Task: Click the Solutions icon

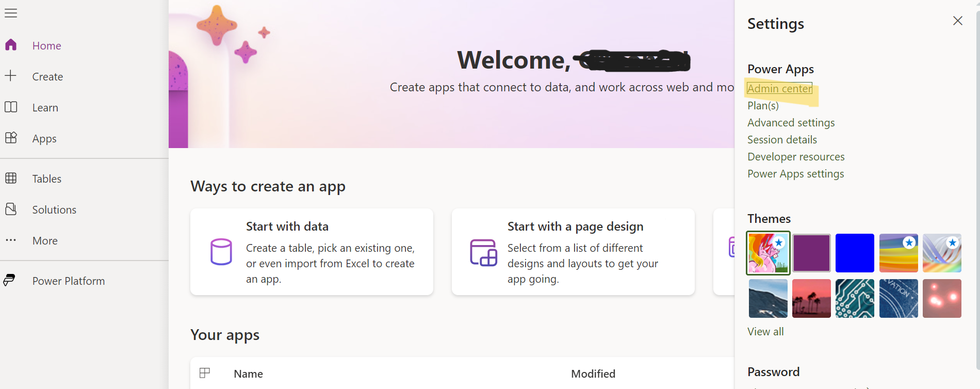Action: 11,209
